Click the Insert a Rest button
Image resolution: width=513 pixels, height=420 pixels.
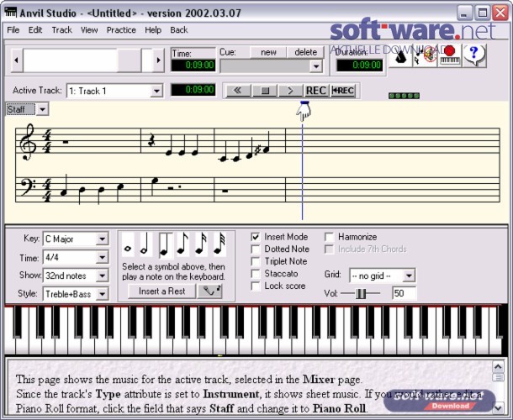[161, 291]
